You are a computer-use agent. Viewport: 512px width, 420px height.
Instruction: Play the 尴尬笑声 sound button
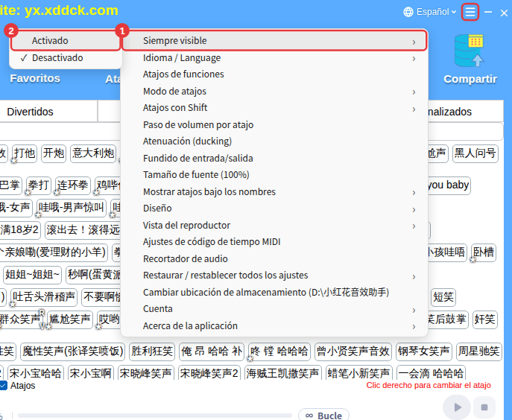click(x=70, y=319)
